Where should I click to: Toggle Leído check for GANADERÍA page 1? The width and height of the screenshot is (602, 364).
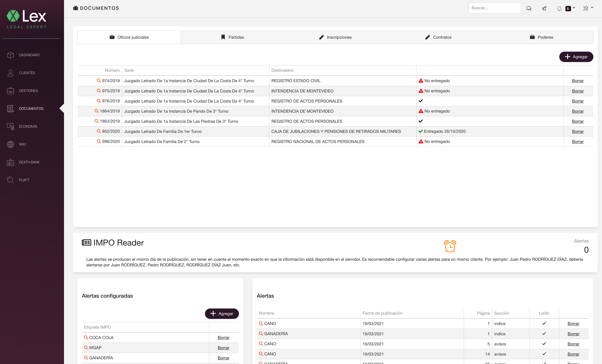(x=544, y=333)
